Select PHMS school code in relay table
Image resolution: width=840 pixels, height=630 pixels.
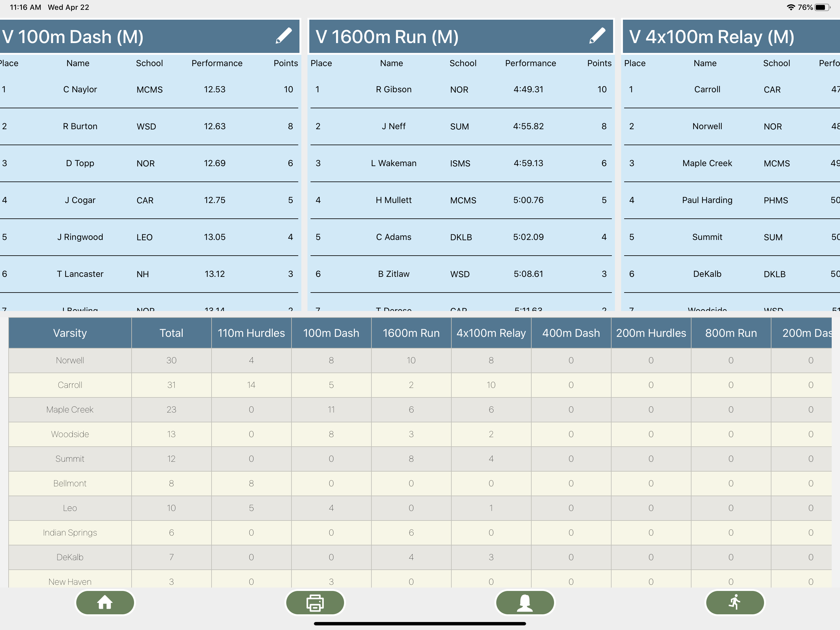click(776, 200)
